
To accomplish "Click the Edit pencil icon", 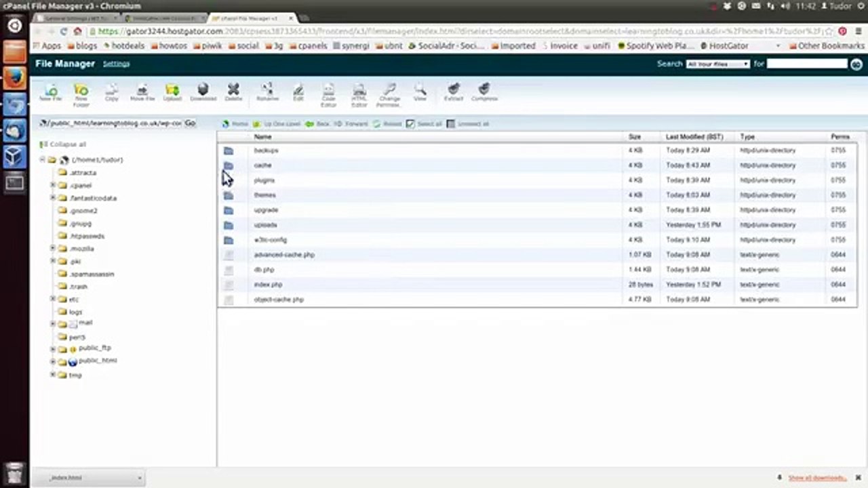I will (x=298, y=92).
